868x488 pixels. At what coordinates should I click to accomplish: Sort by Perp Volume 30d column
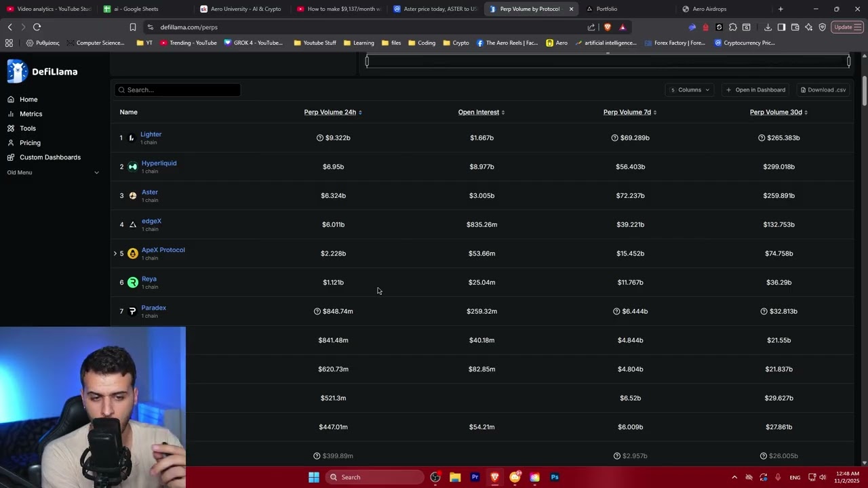pos(778,112)
